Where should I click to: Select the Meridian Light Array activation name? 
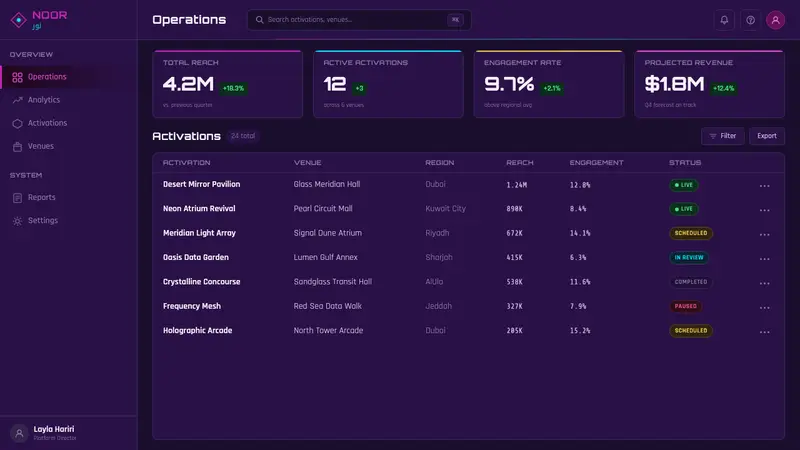coord(199,233)
